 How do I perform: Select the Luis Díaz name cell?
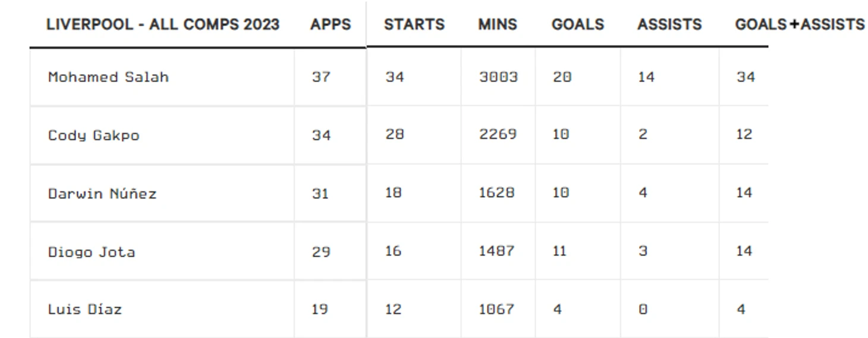85,309
